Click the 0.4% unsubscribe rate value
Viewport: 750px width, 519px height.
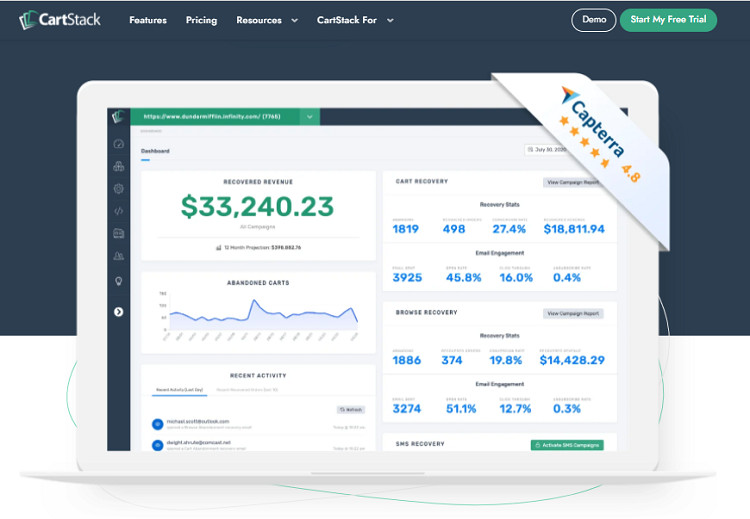point(567,277)
